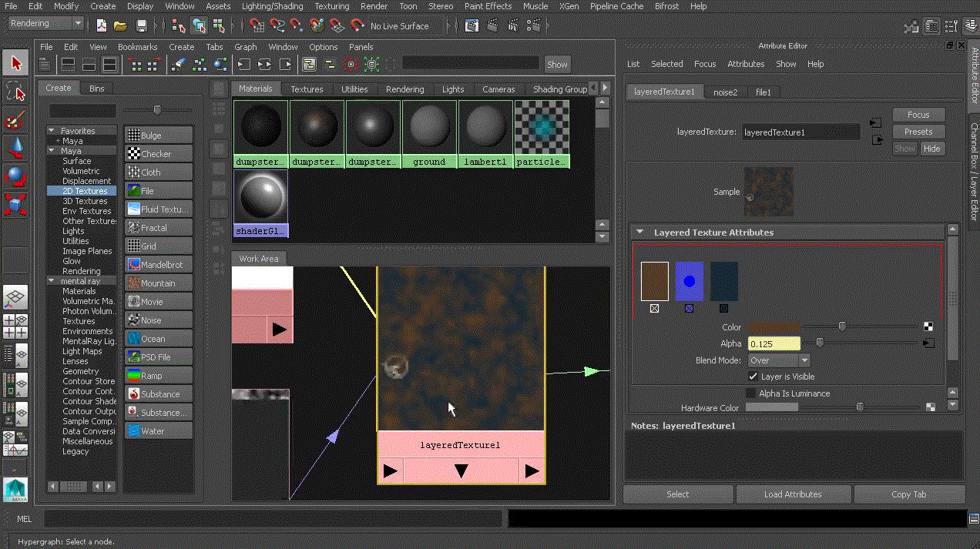The height and width of the screenshot is (549, 980).
Task: Click the Go to input connection icon
Action: point(875,123)
